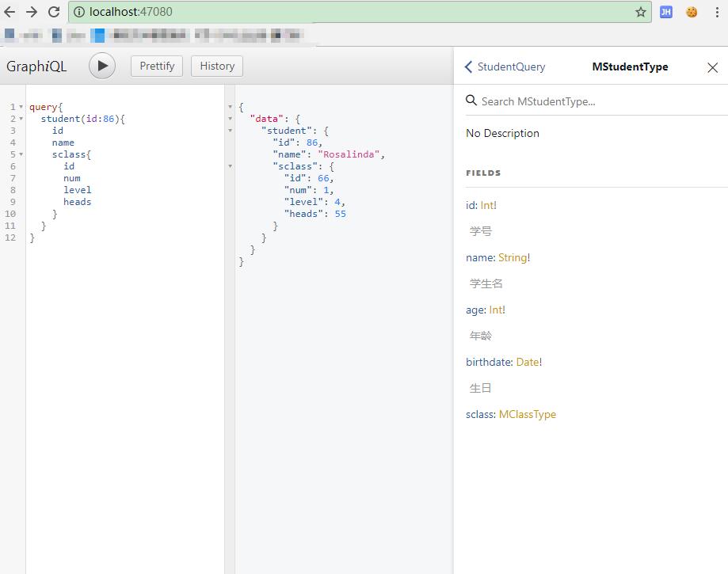This screenshot has width=728, height=574.
Task: Close the documentation explorer panel
Action: [712, 67]
